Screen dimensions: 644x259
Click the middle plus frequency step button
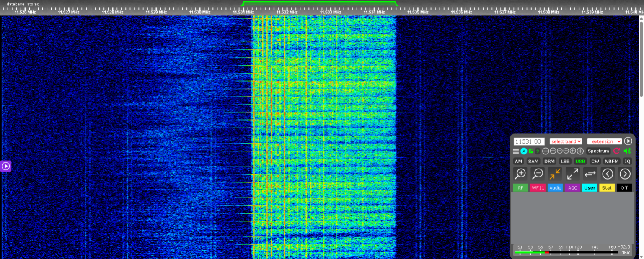(573, 151)
